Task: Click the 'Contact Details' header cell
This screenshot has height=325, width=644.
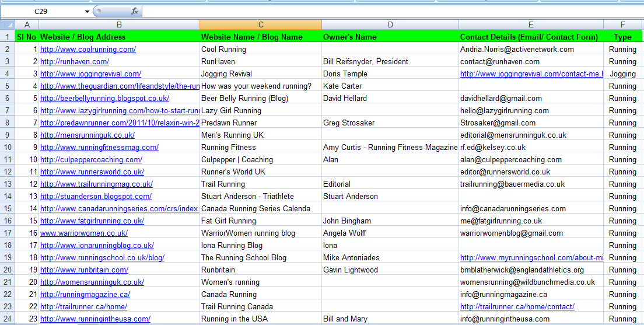Action: [531, 37]
